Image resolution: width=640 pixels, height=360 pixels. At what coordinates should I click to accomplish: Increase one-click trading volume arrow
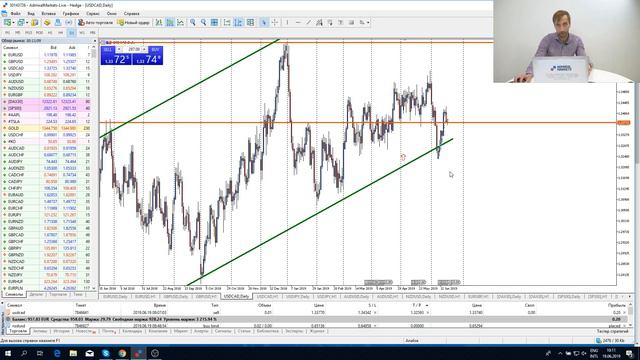tap(144, 49)
